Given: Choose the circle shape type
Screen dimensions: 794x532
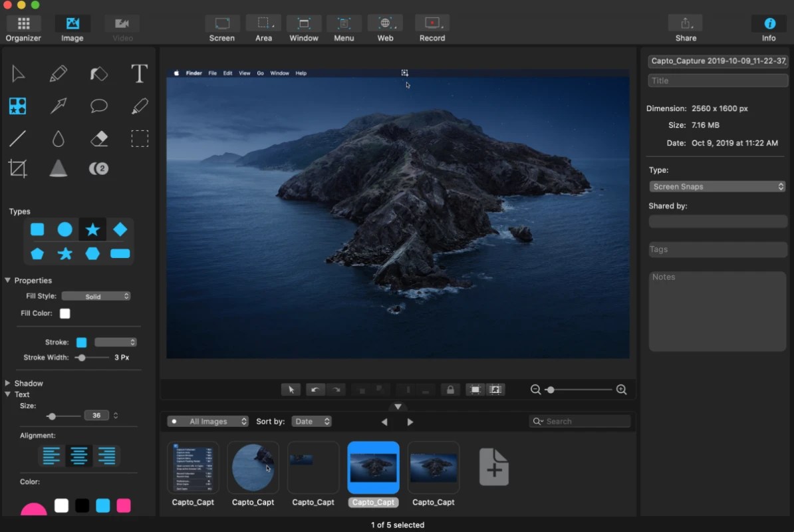Looking at the screenshot, I should pyautogui.click(x=65, y=229).
